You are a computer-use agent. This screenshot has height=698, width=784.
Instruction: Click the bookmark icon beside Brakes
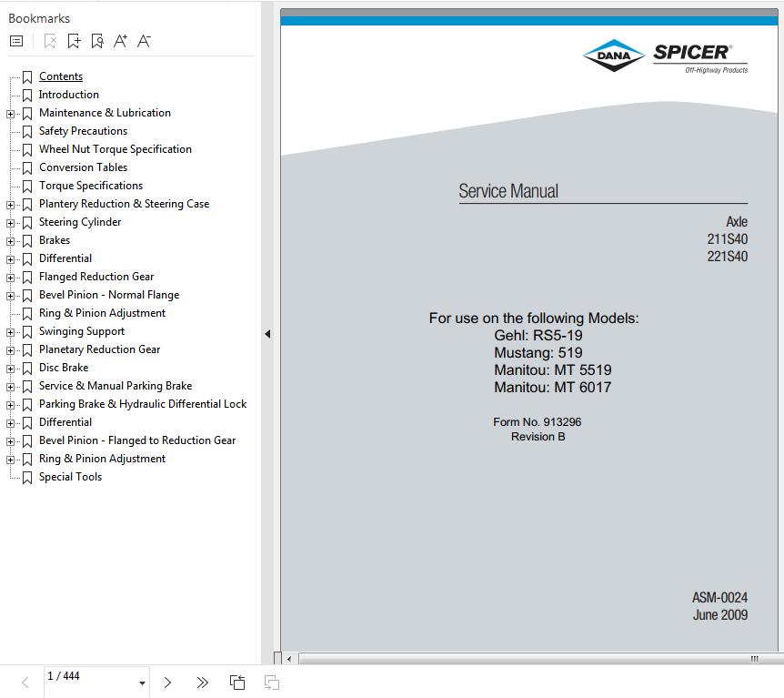27,240
